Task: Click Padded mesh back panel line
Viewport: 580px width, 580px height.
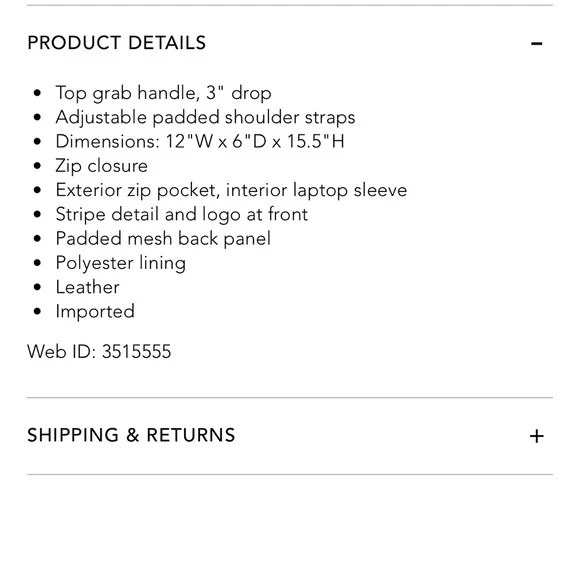Action: (163, 239)
